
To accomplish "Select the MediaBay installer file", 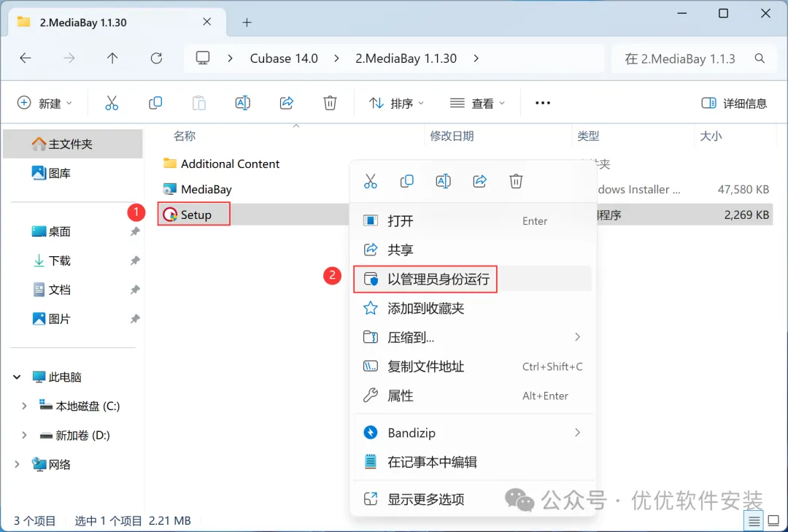I will click(198, 189).
